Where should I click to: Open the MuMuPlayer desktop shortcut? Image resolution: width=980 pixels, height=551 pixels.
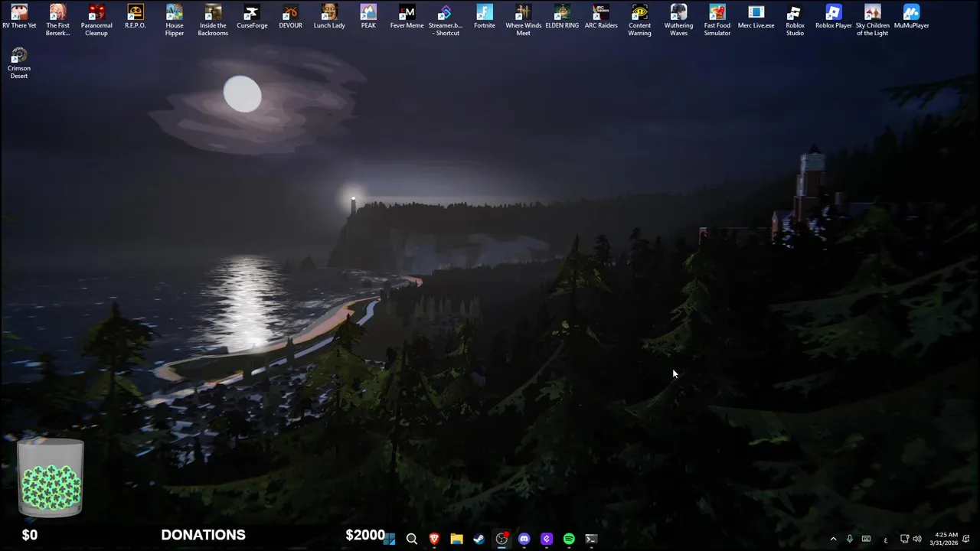pos(911,17)
